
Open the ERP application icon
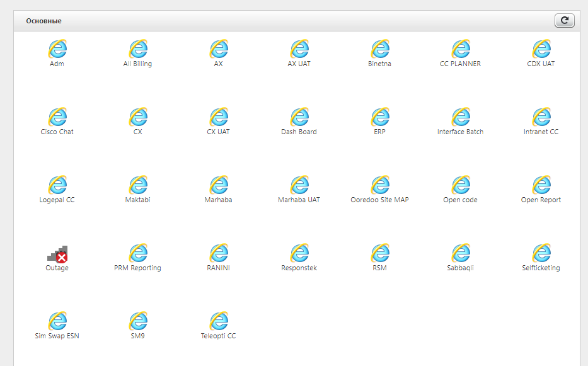(x=380, y=117)
